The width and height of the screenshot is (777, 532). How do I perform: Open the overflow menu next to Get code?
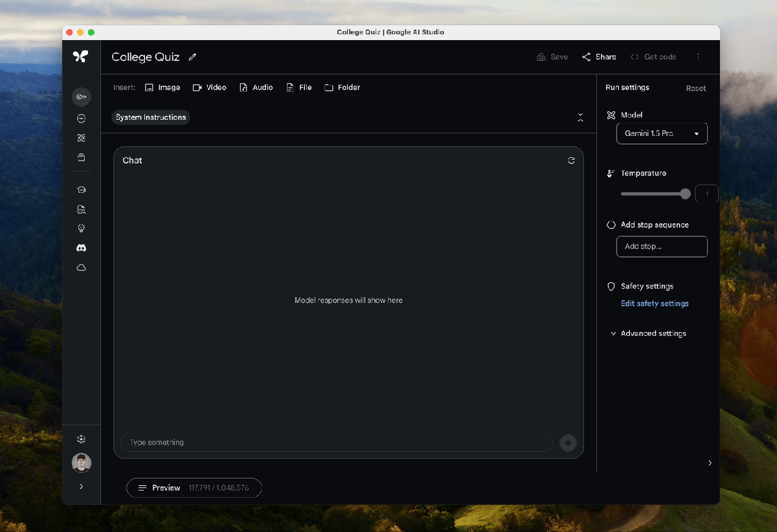coord(698,56)
